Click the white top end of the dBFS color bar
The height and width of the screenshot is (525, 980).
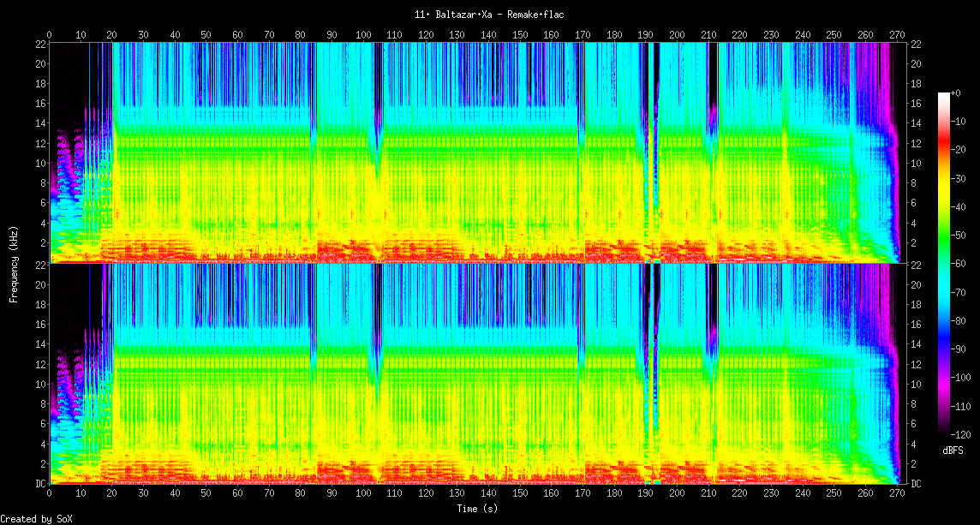pyautogui.click(x=944, y=95)
